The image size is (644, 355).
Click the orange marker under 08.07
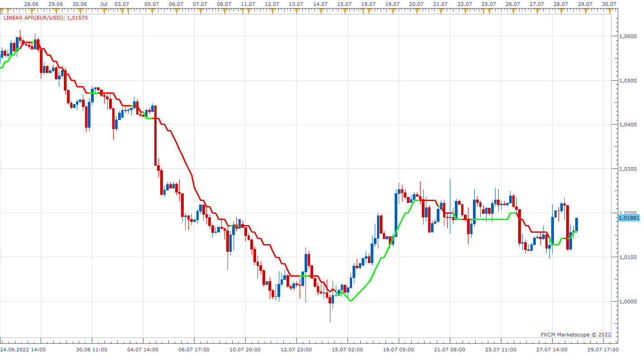(224, 10)
